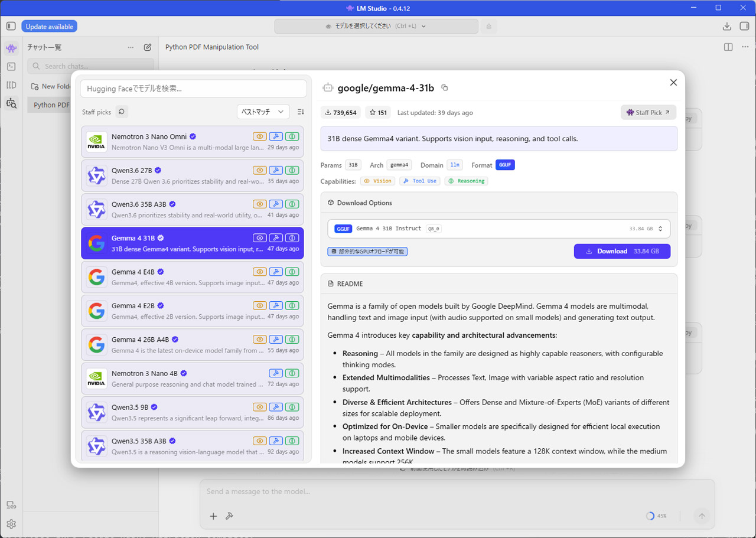Select the Gemma 4 26B A4B model
This screenshot has height=538, width=756.
click(193, 344)
